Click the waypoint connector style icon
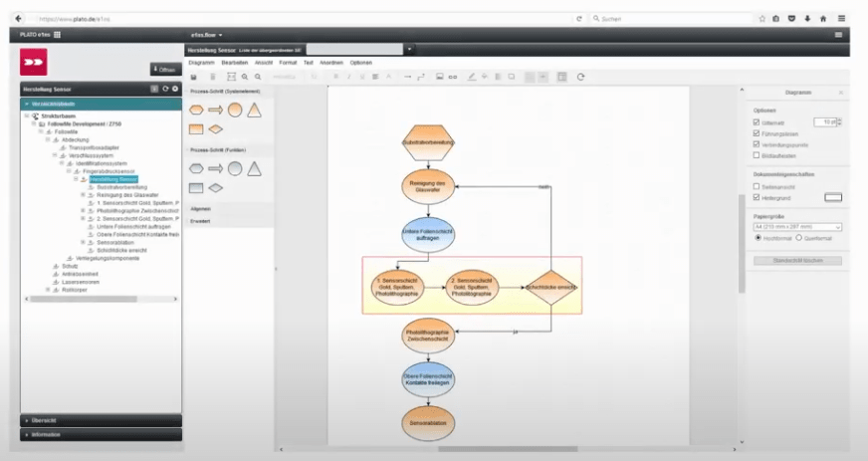The image size is (868, 461). pos(421,77)
